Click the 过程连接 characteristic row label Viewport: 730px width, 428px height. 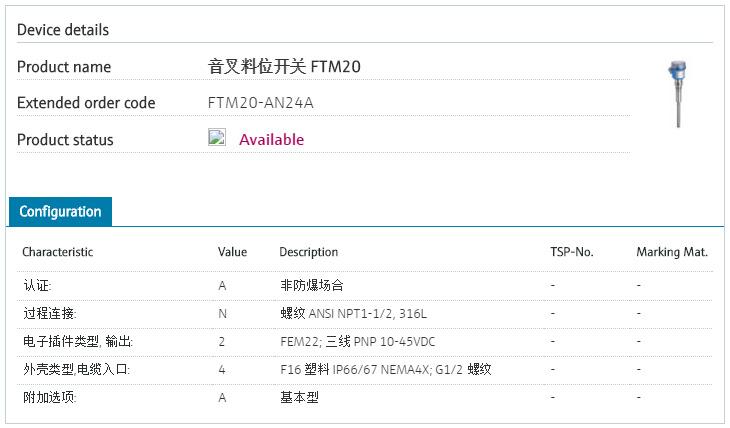point(49,314)
